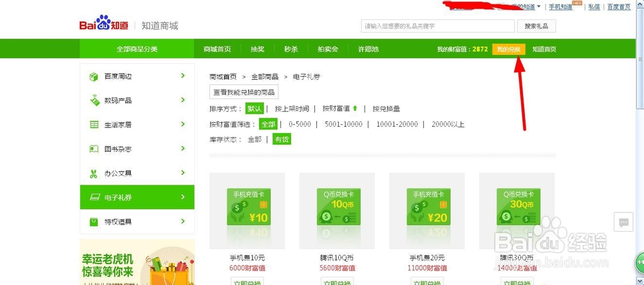The image size is (644, 285).
Task: Click the 图书杂志 book icon
Action: [94, 149]
